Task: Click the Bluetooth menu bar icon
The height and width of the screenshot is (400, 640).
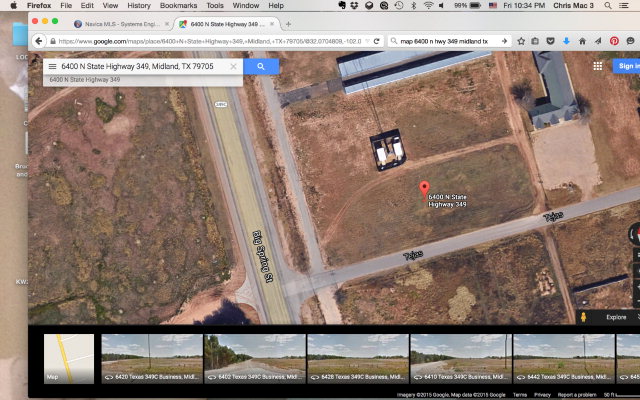Action: click(x=413, y=5)
